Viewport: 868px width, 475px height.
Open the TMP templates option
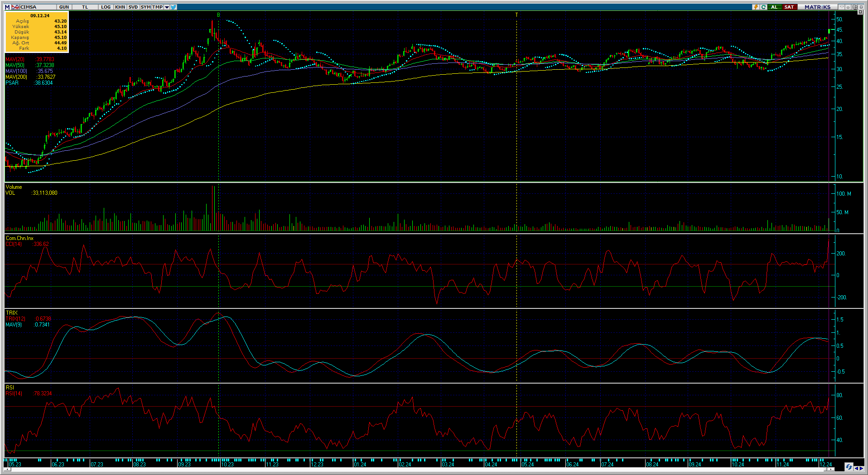point(157,7)
